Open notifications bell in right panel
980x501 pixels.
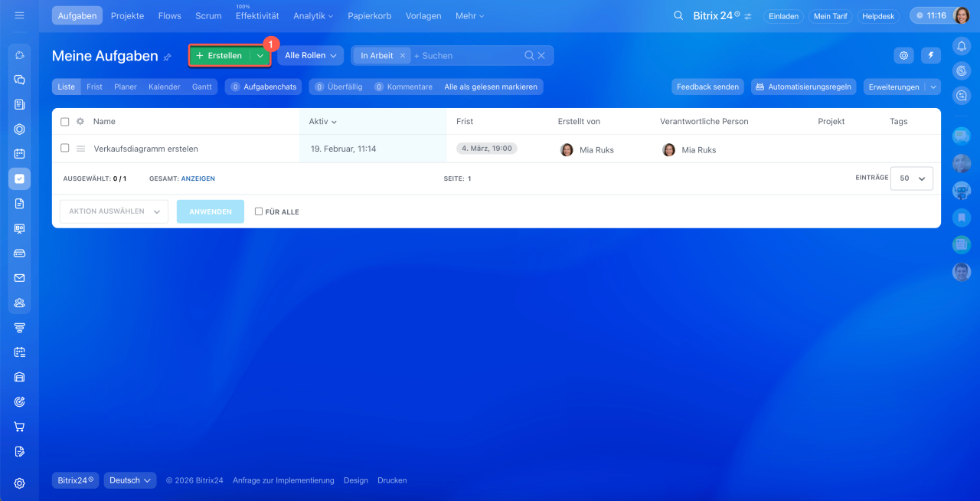click(x=962, y=46)
